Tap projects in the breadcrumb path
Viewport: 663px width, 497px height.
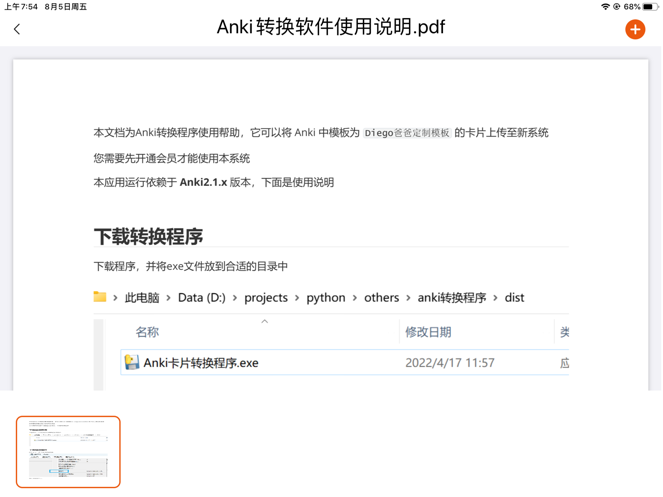coord(266,298)
